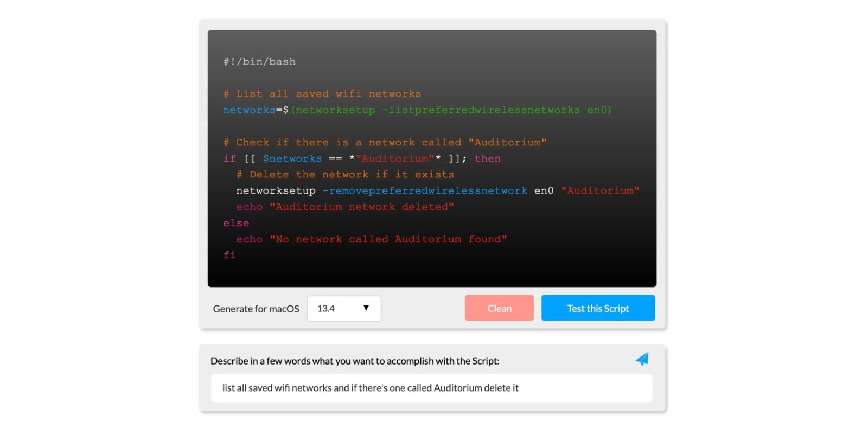Click the closing "fi" keyword
868x434 pixels.
click(229, 255)
